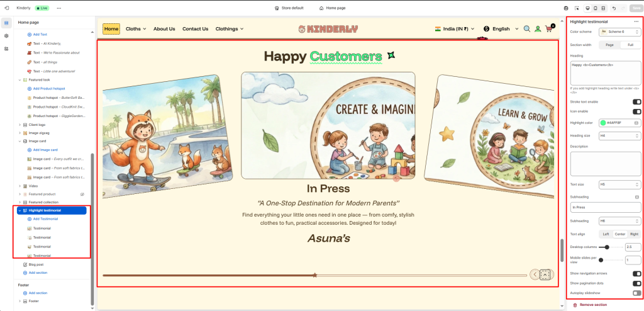This screenshot has height=311, width=644.
Task: Click the exit editor icon
Action: 7,8
